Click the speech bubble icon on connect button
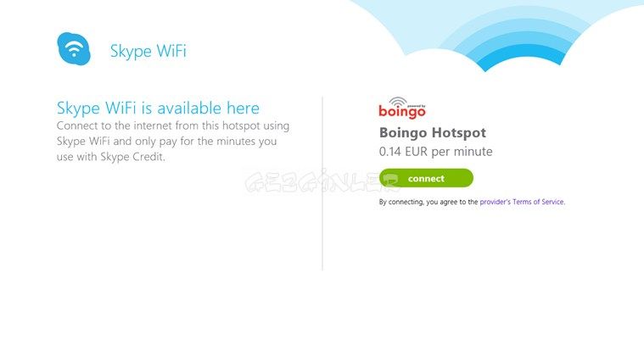This screenshot has height=362, width=644. [391, 179]
